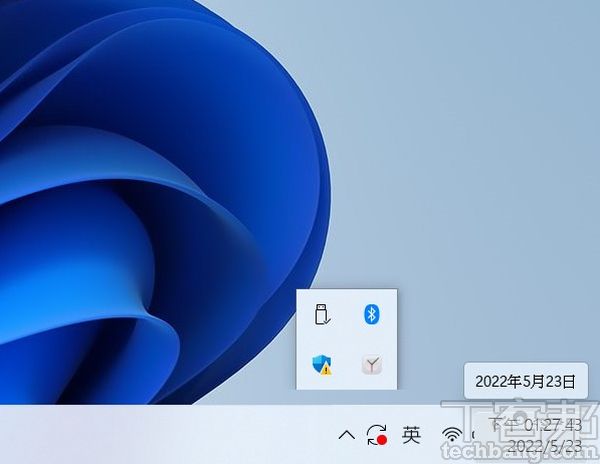
Task: Click the Safely Remove Hardware USB icon
Action: click(x=322, y=314)
